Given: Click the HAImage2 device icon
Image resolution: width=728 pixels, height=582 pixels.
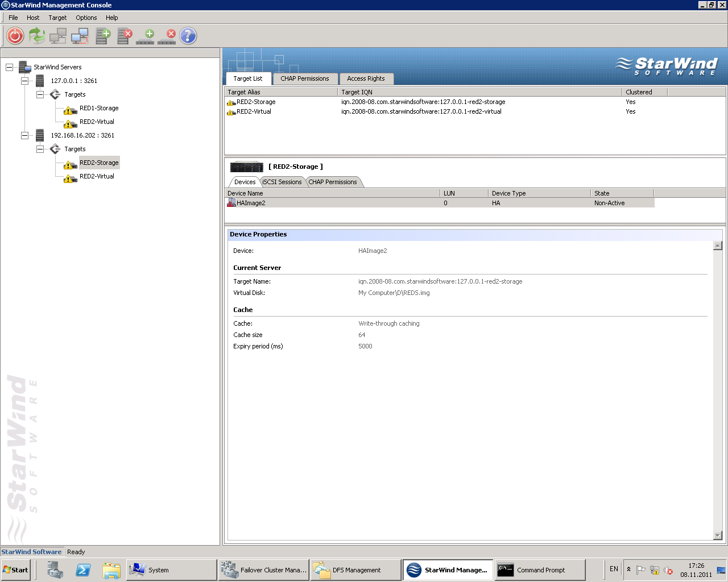Looking at the screenshot, I should coord(231,203).
